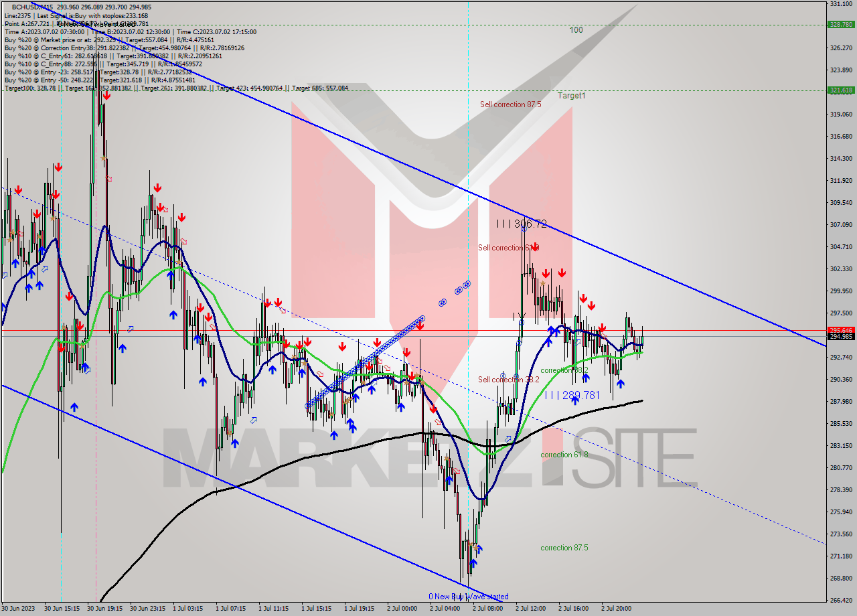Click the 'I I I 306.72' peak label

point(522,224)
